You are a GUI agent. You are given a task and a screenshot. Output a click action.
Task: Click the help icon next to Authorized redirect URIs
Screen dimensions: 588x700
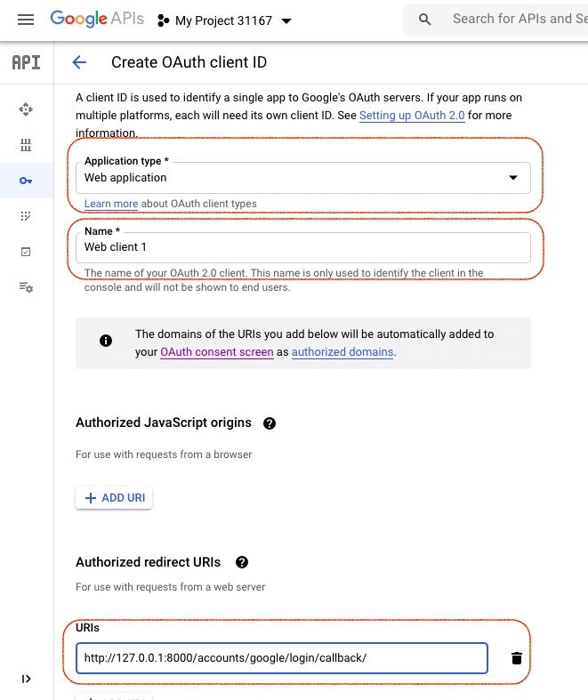241,562
